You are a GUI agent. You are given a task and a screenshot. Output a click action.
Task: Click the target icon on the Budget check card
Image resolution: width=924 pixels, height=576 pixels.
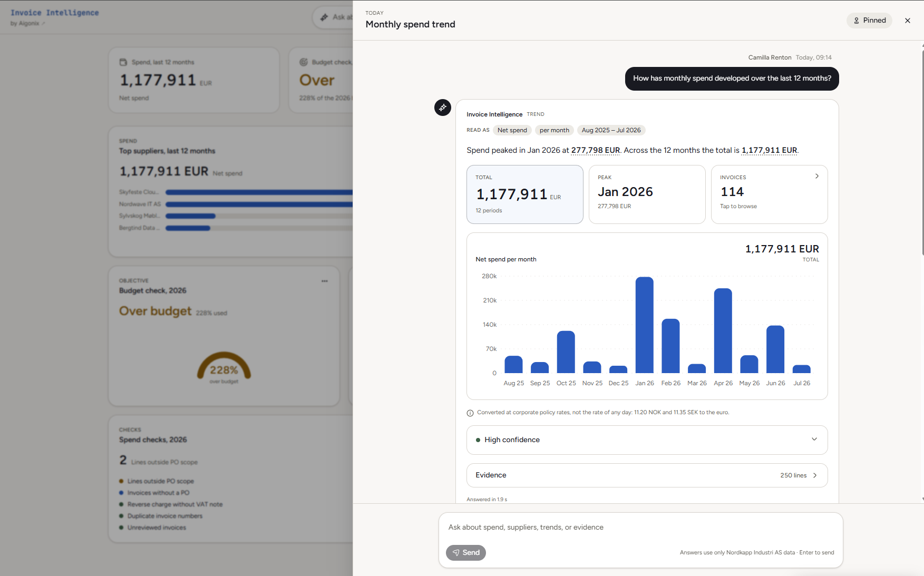point(304,62)
